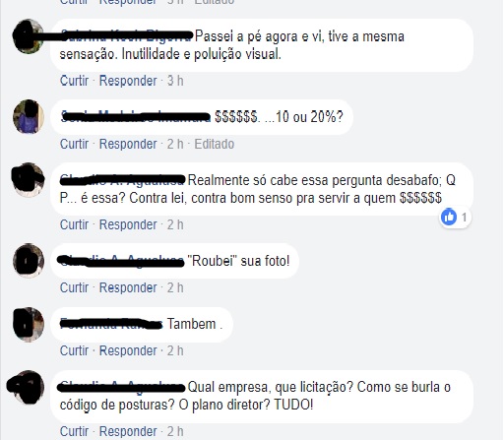Curtir the 'Passei a pé agora' comment
The image size is (504, 440).
click(x=74, y=81)
